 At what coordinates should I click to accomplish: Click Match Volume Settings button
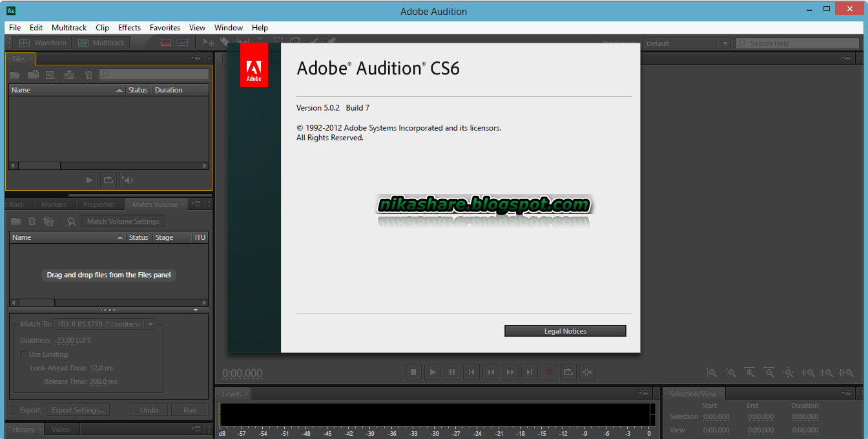point(123,221)
